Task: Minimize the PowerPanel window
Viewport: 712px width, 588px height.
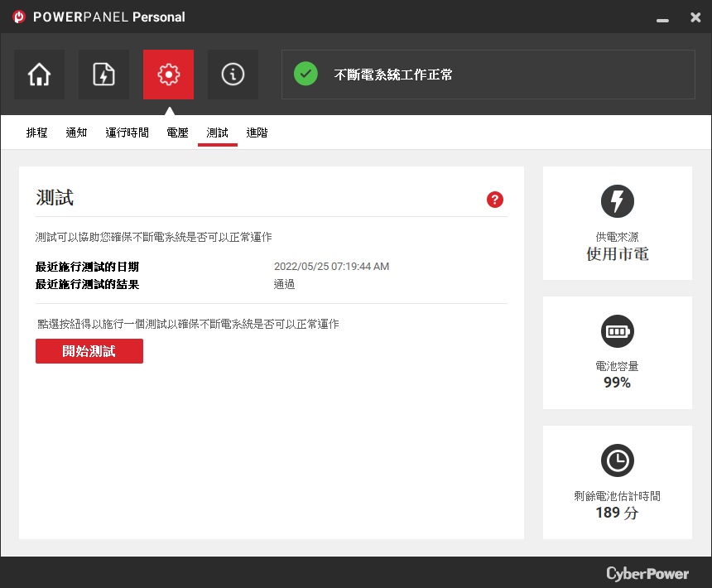Action: (x=662, y=18)
